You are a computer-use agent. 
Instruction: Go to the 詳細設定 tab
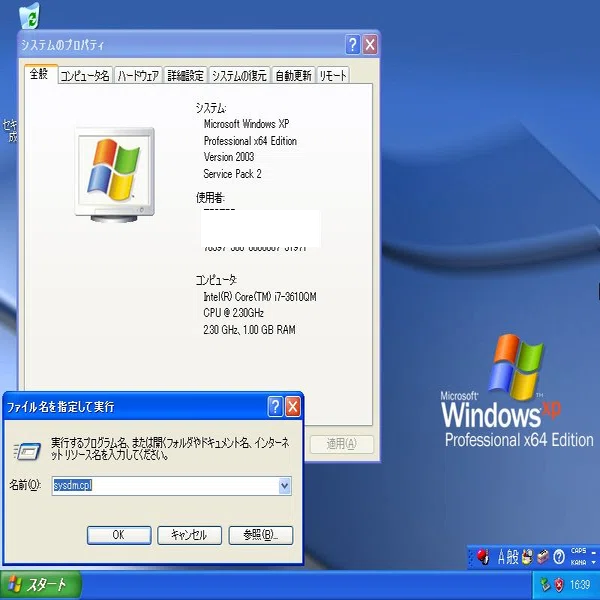186,75
